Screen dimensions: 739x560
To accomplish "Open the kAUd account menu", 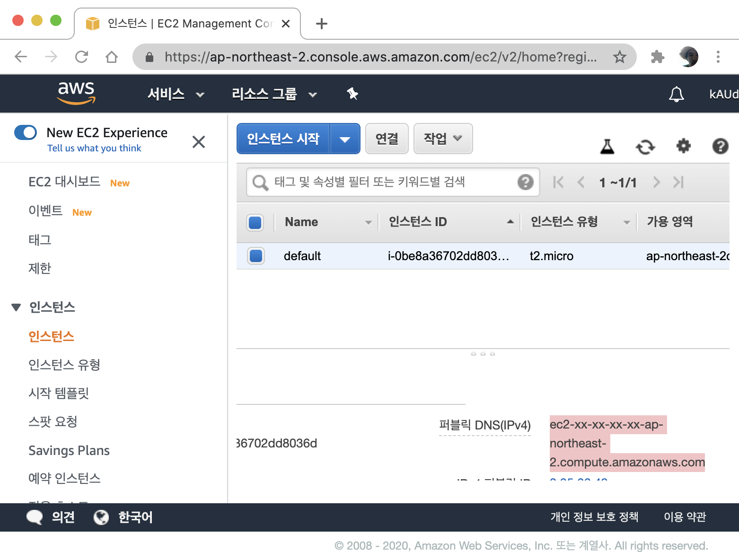I will click(724, 94).
